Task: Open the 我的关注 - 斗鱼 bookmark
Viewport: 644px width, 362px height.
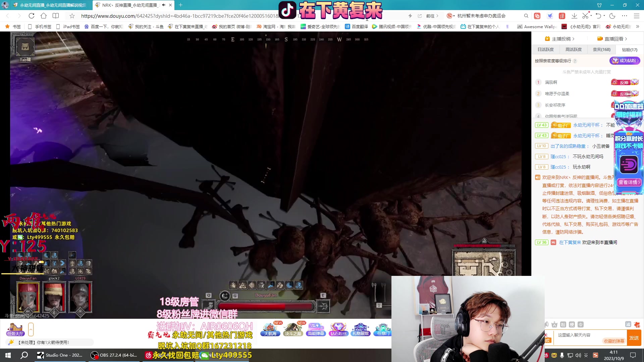Action: pos(146,26)
